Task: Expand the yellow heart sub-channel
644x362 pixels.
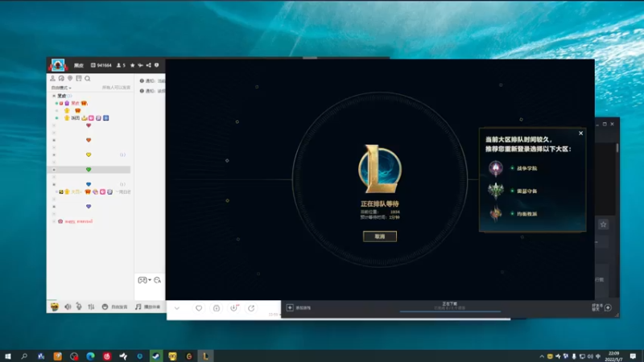Action: click(54, 155)
